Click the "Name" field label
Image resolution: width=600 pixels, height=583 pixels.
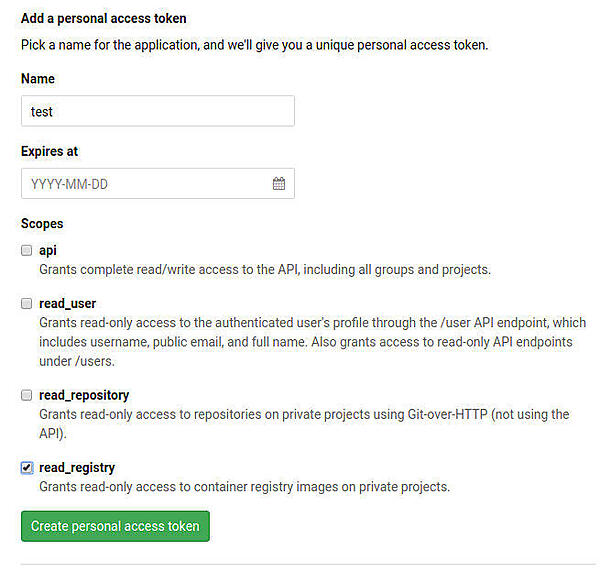coord(38,78)
